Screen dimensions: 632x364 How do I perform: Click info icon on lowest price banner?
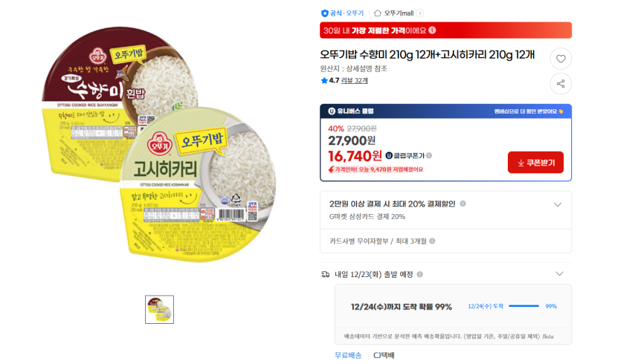(432, 30)
